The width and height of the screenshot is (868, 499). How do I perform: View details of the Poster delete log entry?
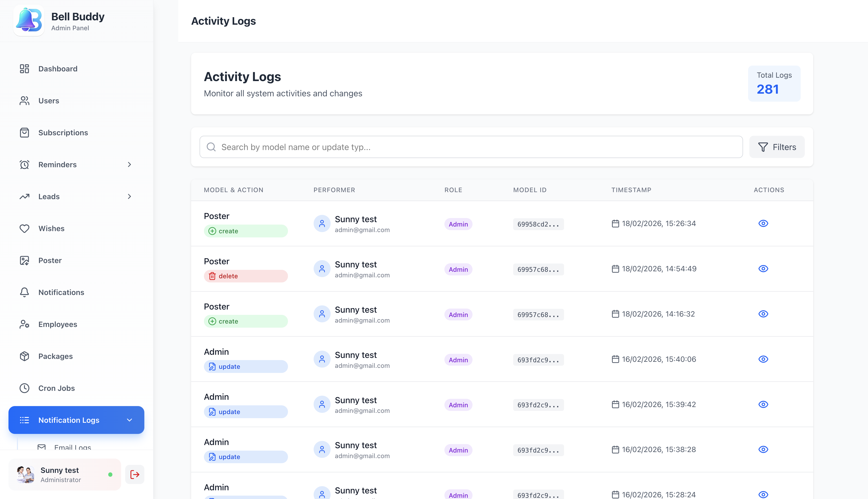pos(763,268)
